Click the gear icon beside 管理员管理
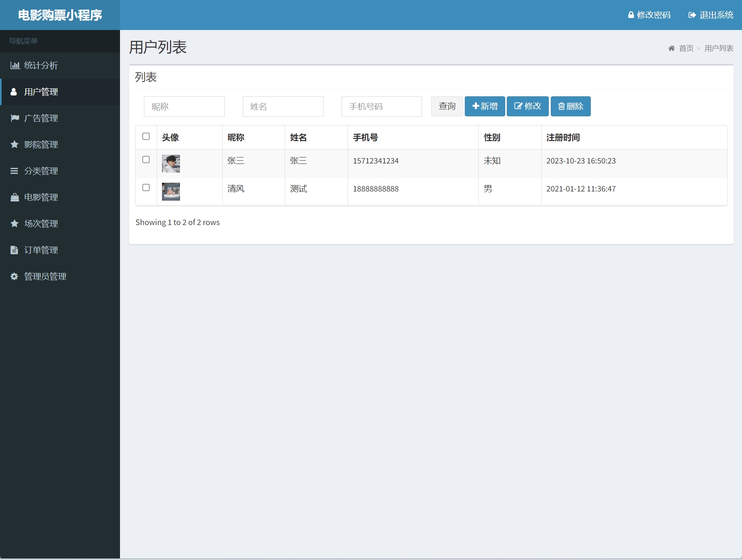This screenshot has height=560, width=742. coord(14,277)
